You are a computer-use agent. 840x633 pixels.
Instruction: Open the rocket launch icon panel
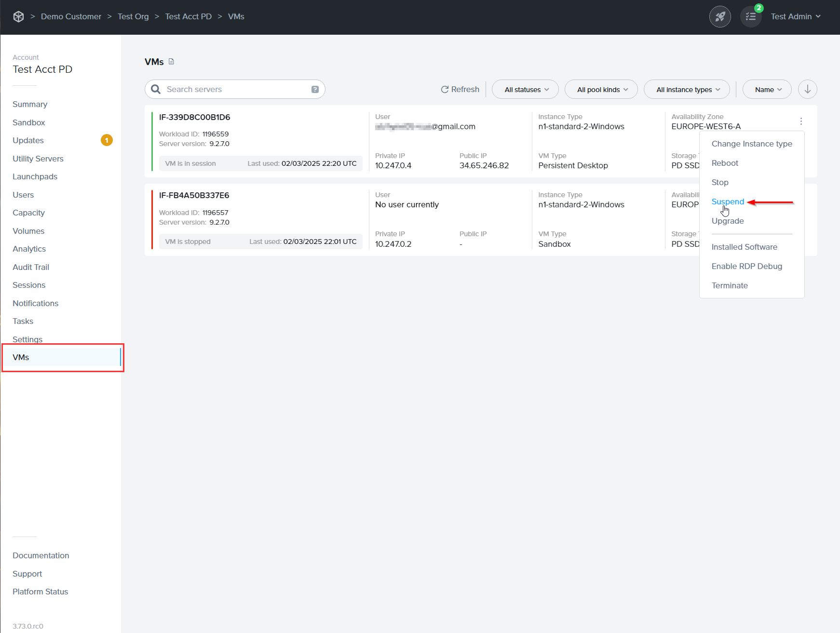pyautogui.click(x=720, y=16)
